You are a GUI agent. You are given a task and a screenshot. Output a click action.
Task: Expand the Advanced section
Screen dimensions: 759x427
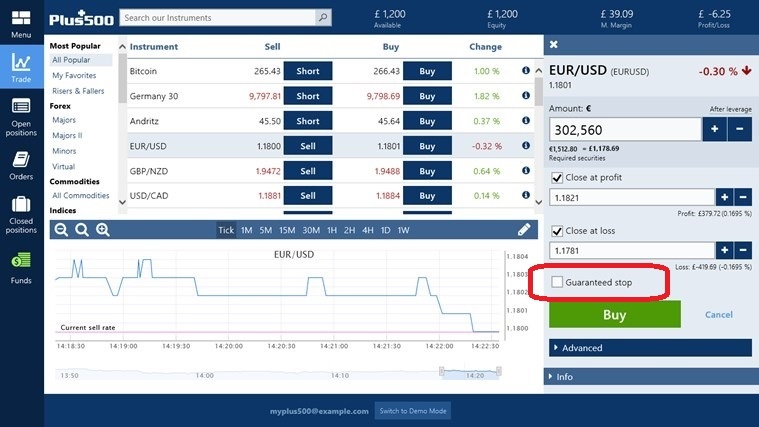(x=650, y=348)
